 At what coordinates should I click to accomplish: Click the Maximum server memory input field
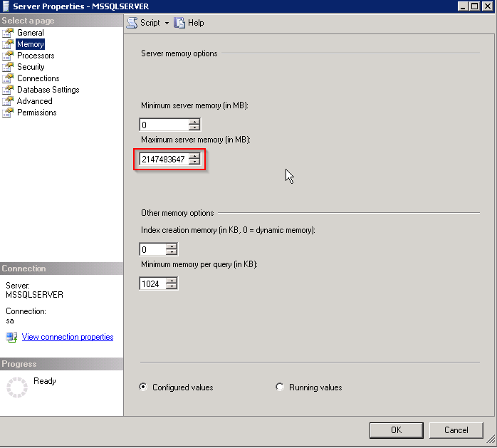pos(164,159)
